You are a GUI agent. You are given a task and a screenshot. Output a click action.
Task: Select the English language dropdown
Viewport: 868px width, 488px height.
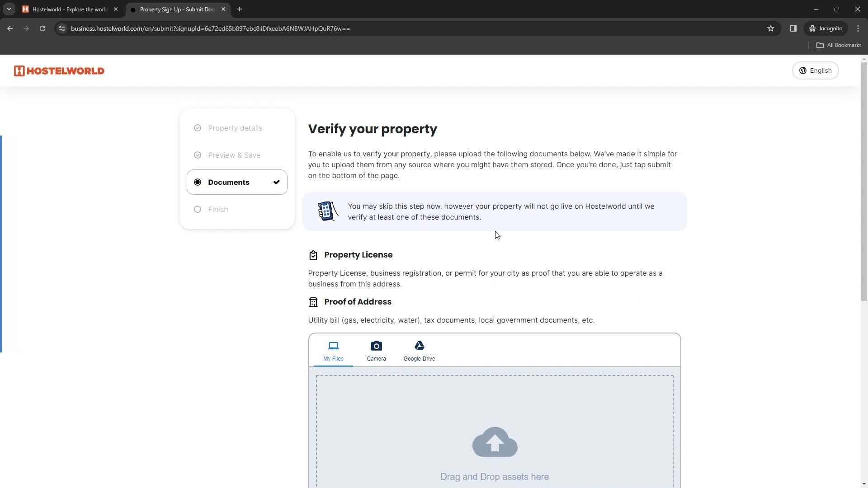click(x=816, y=70)
